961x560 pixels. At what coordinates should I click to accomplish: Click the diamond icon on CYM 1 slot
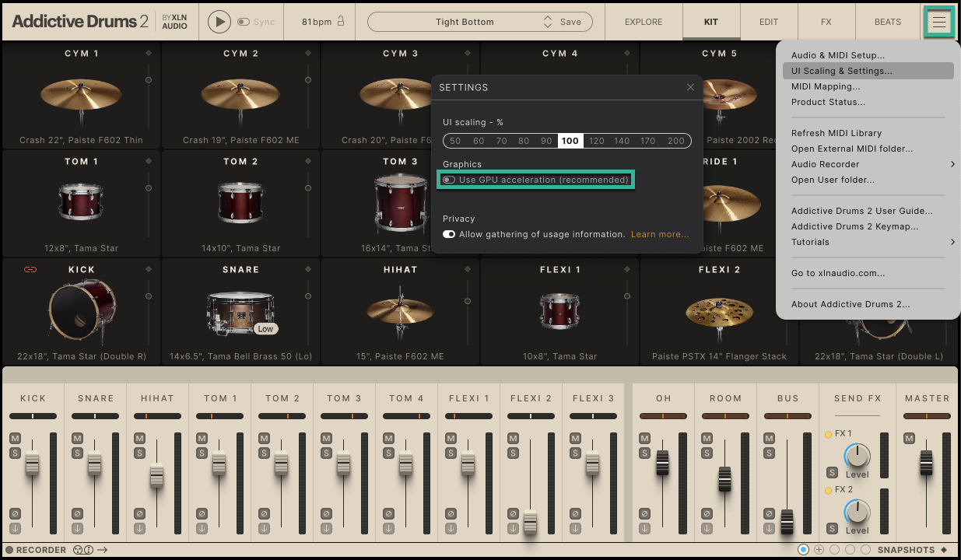pyautogui.click(x=149, y=53)
